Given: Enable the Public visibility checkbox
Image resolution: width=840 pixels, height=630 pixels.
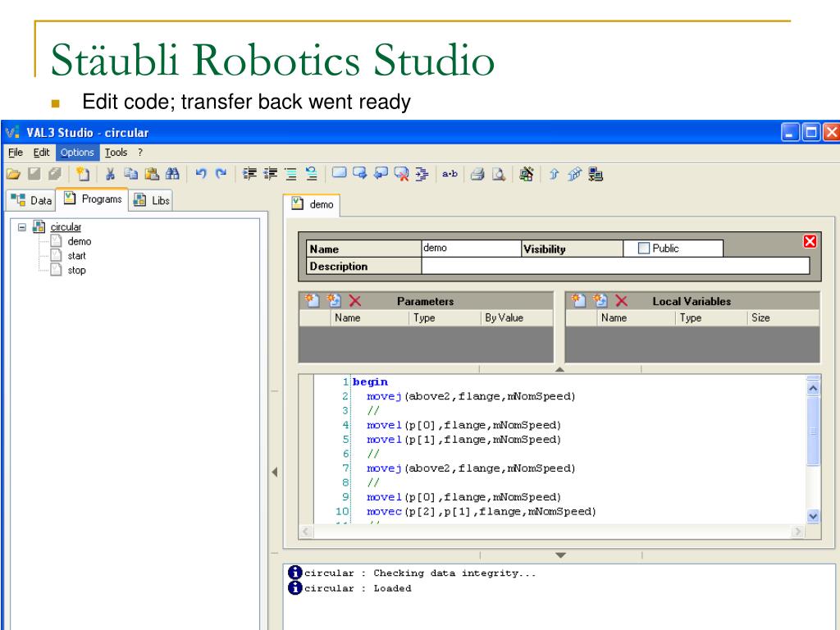Looking at the screenshot, I should (x=644, y=248).
